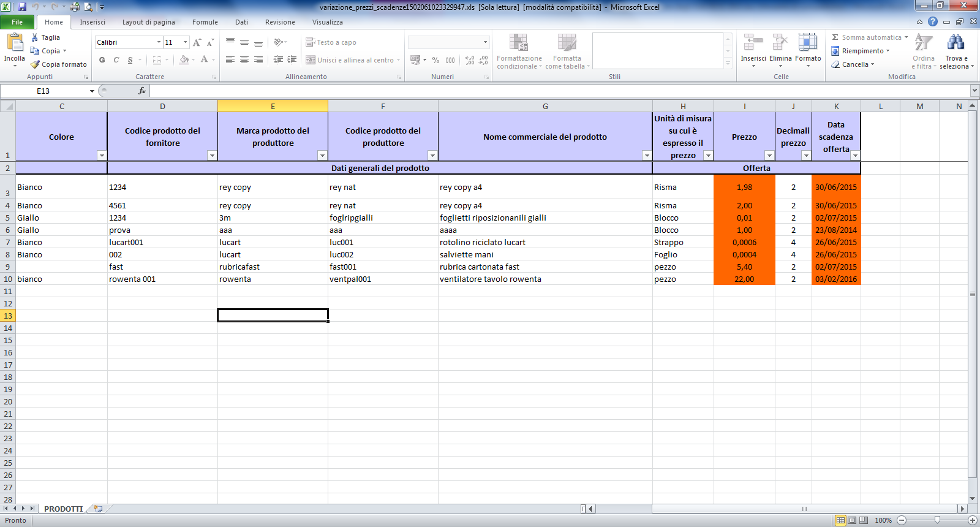Switch to Page Layout view icon
Screen dimensions: 980x527
click(x=852, y=520)
